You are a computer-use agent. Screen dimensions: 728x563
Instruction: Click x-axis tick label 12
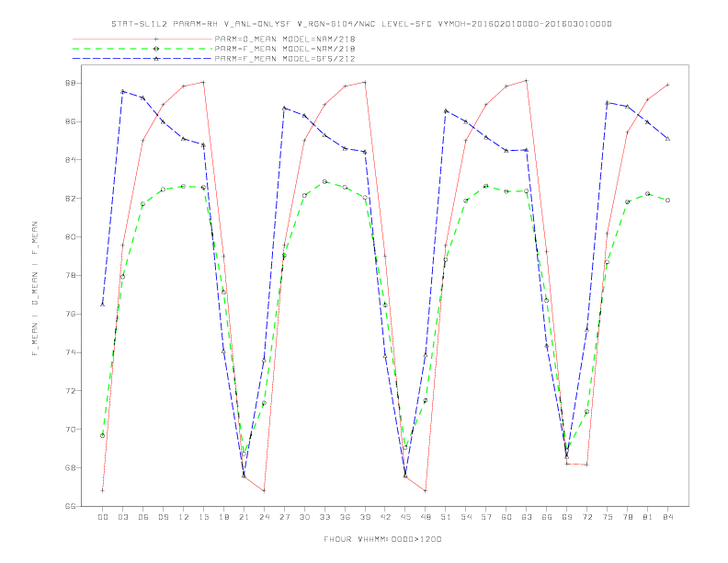pyautogui.click(x=184, y=517)
